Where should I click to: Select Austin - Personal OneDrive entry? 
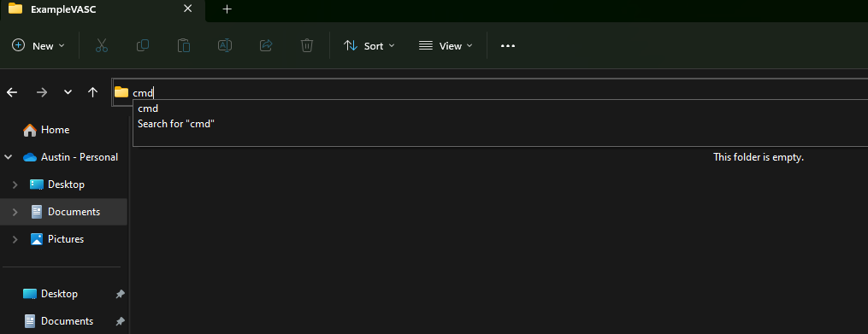tap(71, 157)
